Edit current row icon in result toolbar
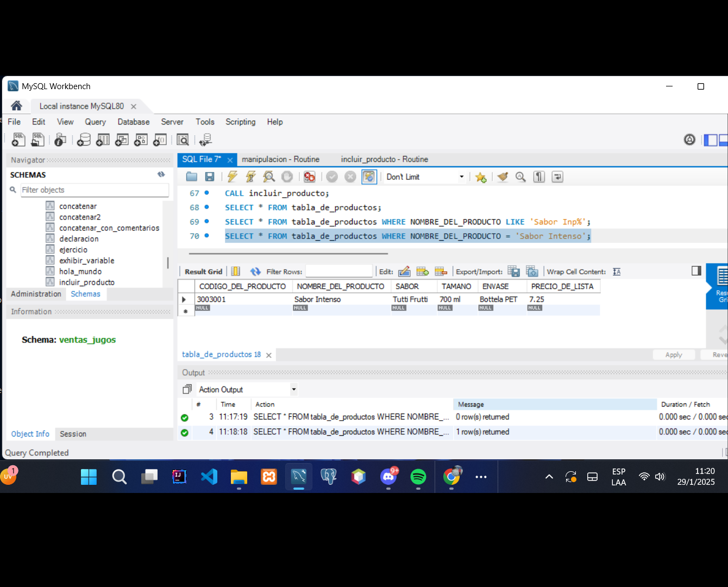728x587 pixels. (404, 272)
